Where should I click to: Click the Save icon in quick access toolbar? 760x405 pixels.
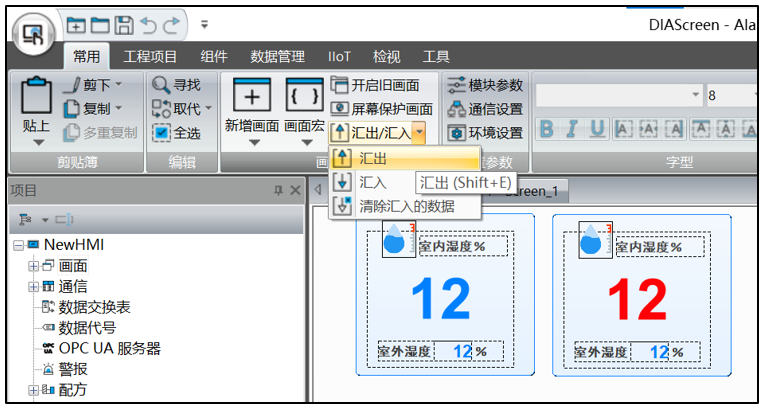[124, 23]
